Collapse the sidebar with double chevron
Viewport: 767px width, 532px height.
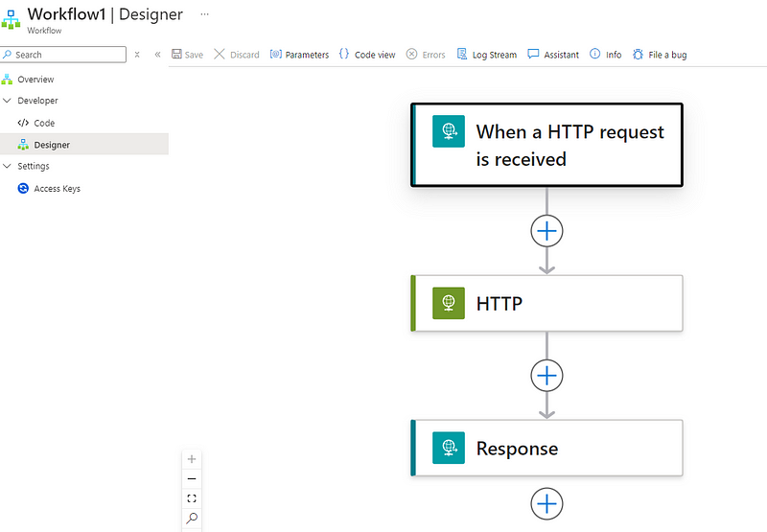click(x=157, y=55)
